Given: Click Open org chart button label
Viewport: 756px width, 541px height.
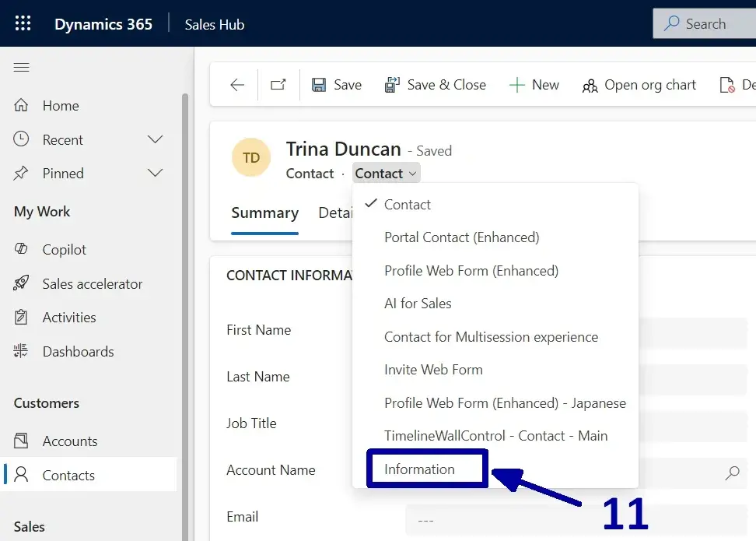Looking at the screenshot, I should [650, 85].
